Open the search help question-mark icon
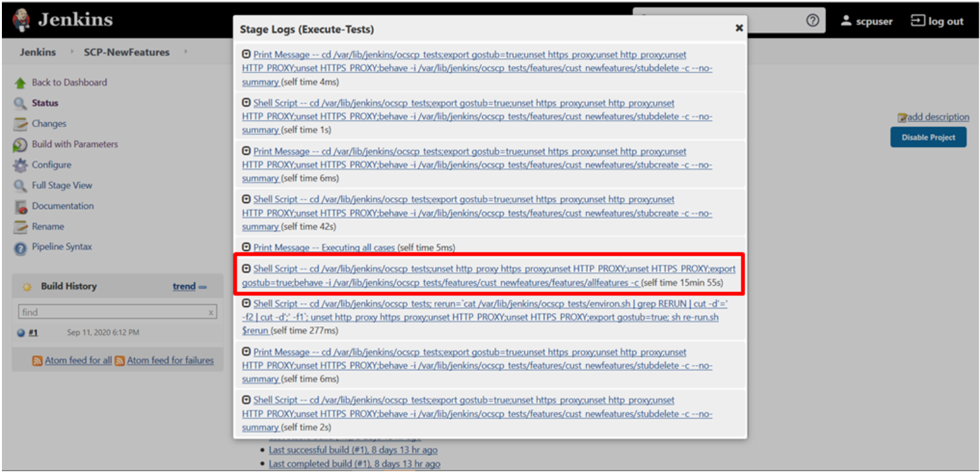The image size is (980, 472). pyautogui.click(x=813, y=21)
